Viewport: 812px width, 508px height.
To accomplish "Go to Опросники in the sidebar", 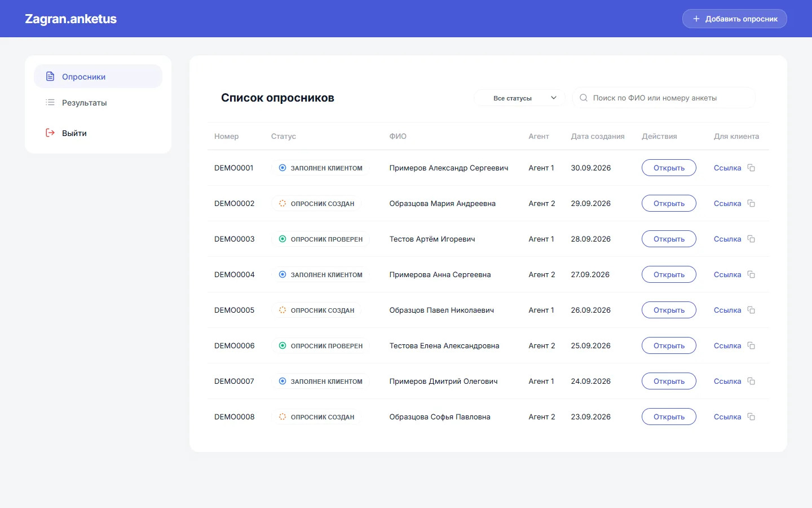I will (98, 76).
